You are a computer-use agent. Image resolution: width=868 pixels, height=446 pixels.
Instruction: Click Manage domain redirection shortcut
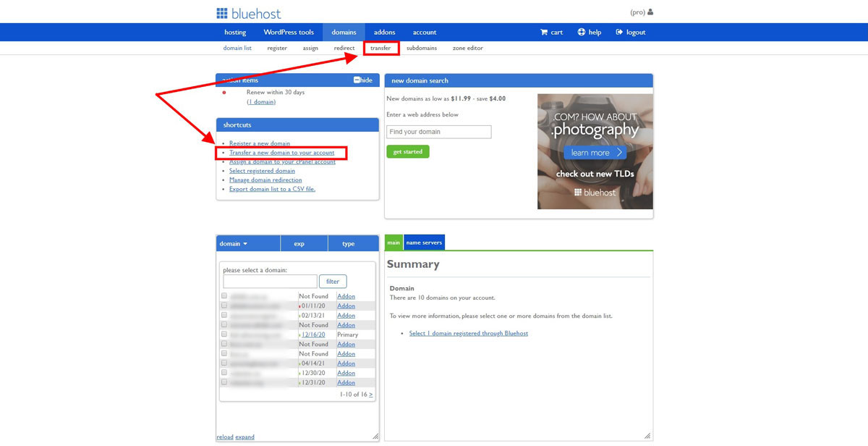pos(265,180)
